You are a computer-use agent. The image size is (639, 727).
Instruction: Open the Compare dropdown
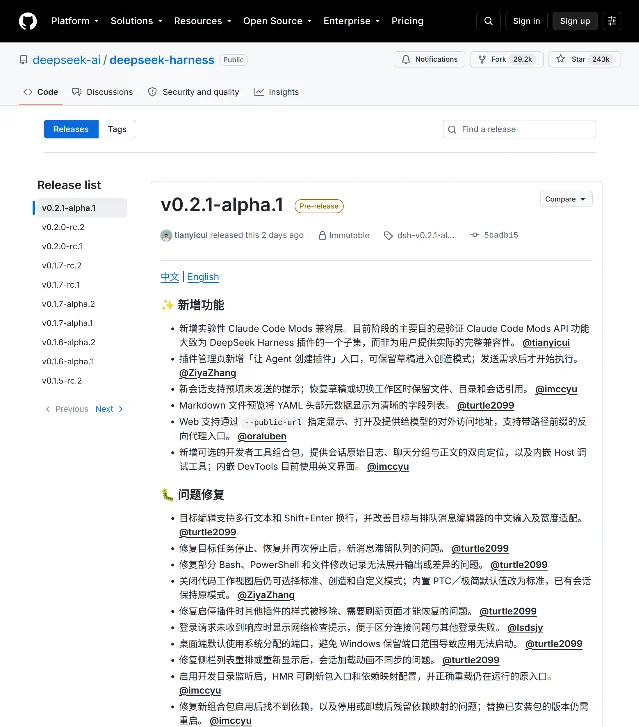566,199
